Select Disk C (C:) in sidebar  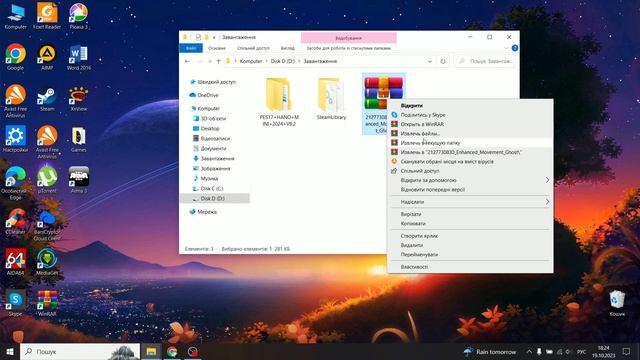click(212, 189)
